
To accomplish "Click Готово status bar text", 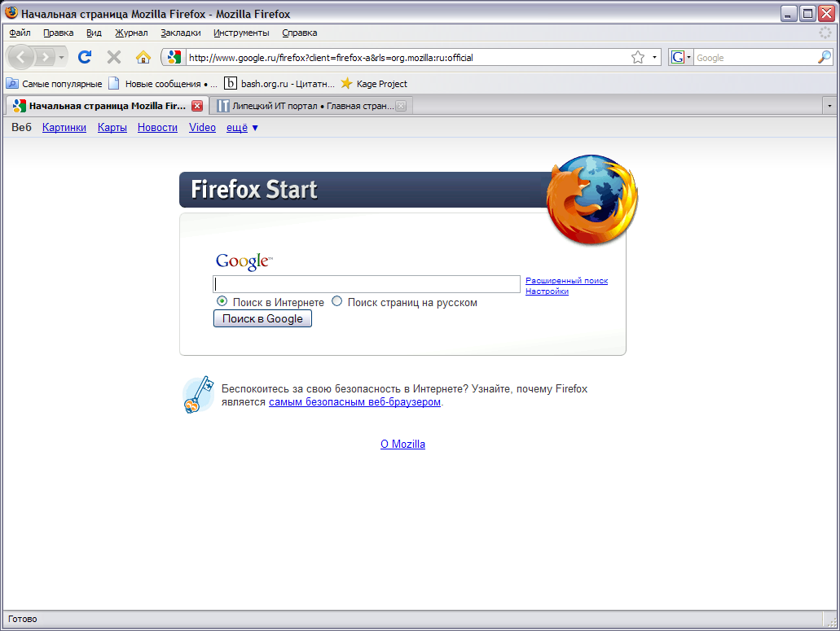I will 23,620.
